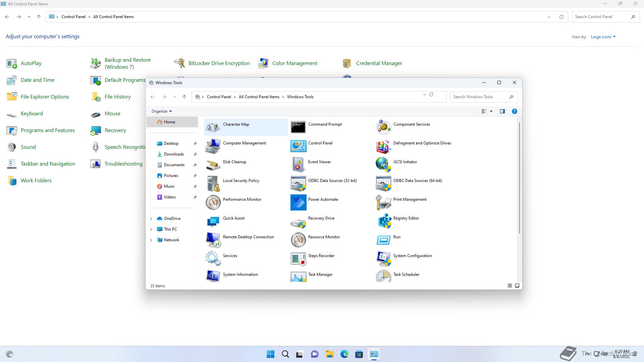Open Work Folders in Control Panel

[29, 181]
